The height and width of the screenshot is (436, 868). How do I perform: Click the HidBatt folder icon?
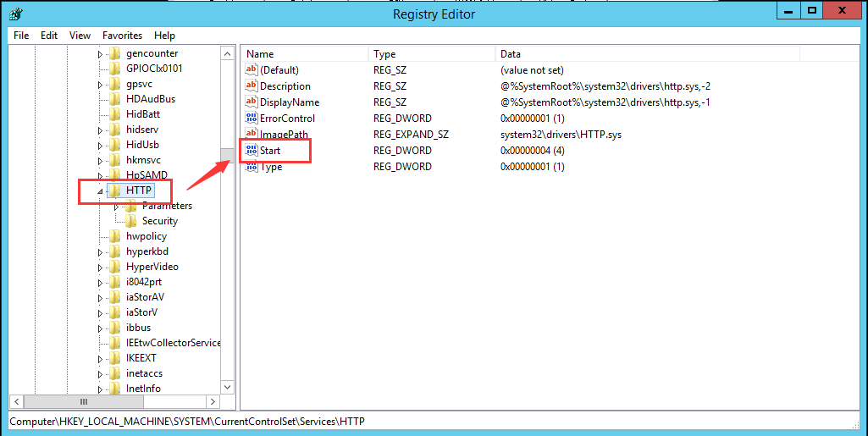tap(114, 114)
